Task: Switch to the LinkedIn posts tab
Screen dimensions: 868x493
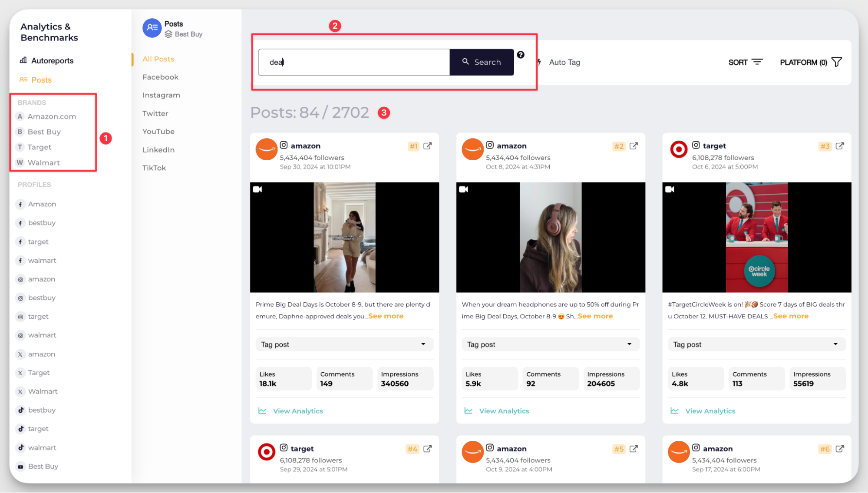Action: [x=158, y=150]
